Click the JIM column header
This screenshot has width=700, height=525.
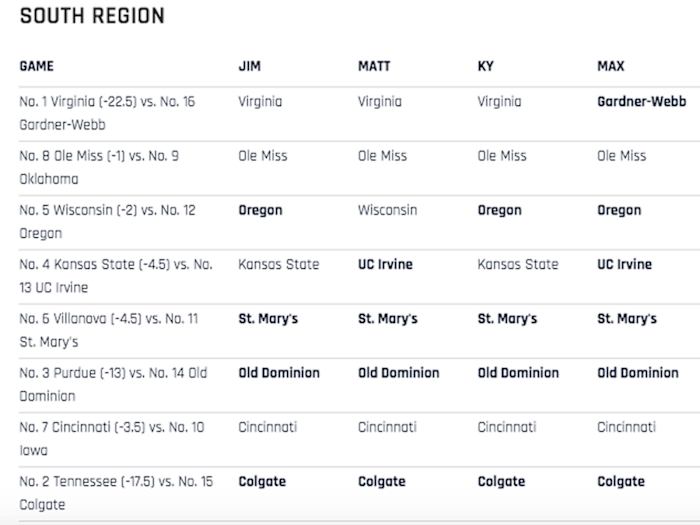click(x=249, y=67)
